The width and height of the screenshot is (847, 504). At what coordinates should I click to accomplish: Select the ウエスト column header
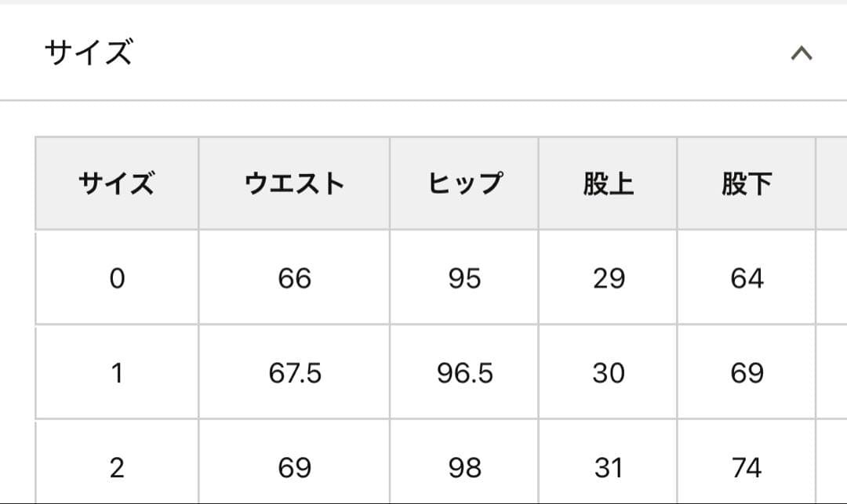294,184
